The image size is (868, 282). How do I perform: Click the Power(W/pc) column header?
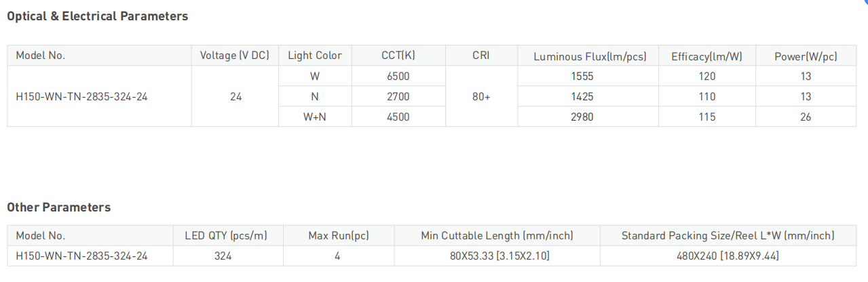coord(806,56)
